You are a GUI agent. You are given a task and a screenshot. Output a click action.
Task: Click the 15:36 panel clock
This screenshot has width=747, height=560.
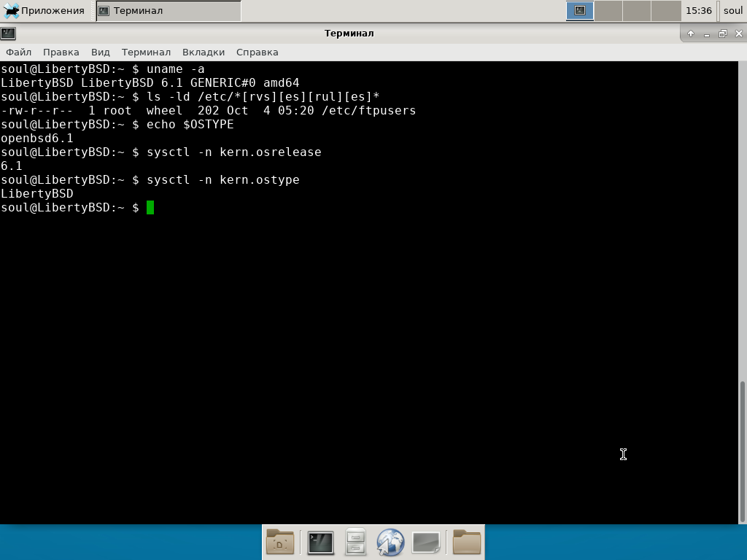(698, 10)
